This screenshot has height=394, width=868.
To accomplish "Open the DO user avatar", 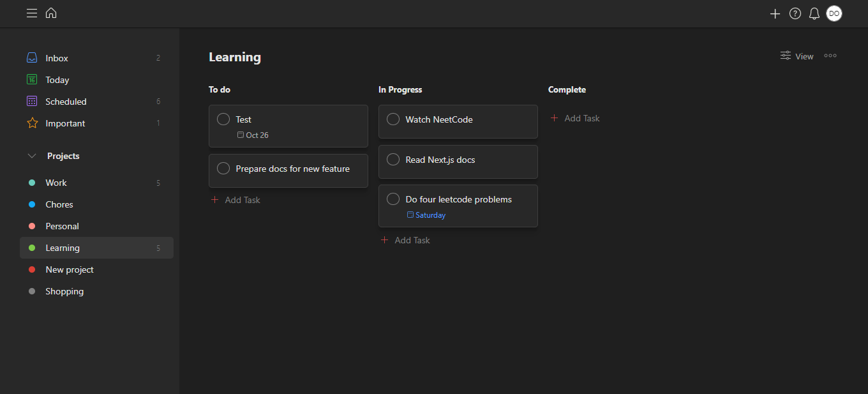I will pos(834,13).
